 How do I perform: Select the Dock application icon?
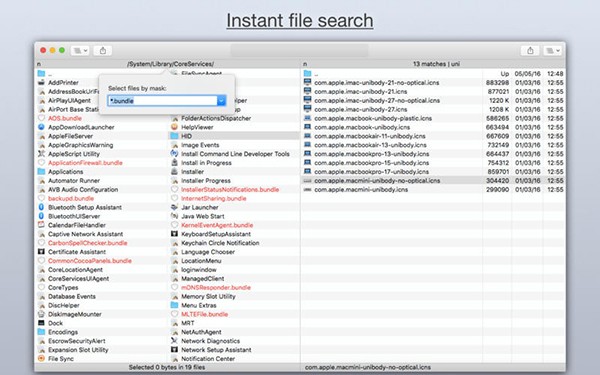click(41, 323)
